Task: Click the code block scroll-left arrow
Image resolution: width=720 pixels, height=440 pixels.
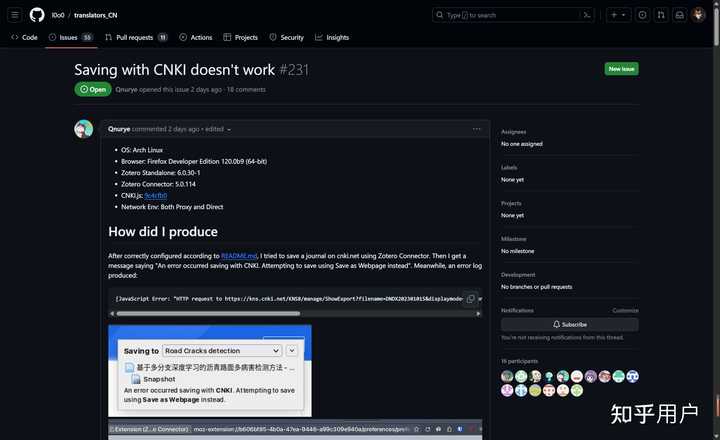Action: click(112, 314)
